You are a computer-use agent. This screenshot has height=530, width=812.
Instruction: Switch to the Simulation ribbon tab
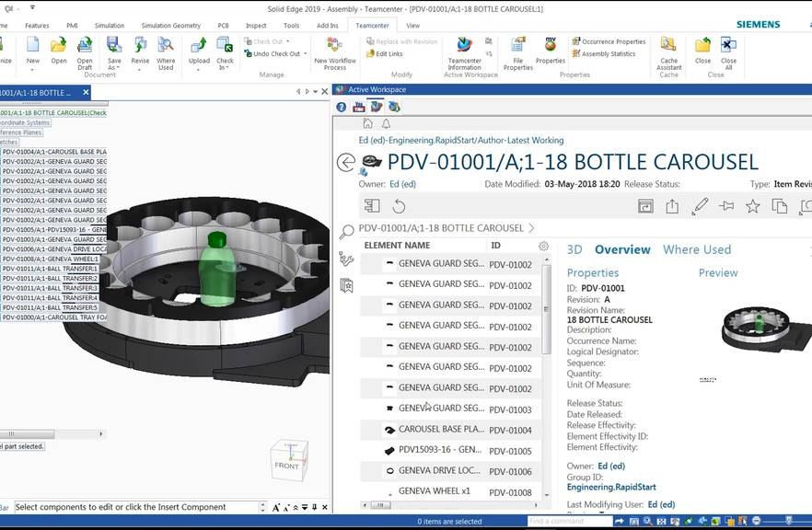(106, 25)
